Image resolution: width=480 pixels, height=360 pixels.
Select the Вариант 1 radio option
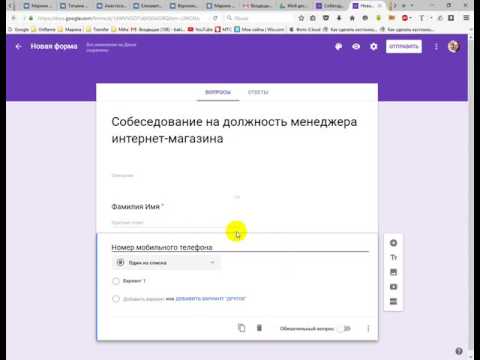tap(116, 281)
